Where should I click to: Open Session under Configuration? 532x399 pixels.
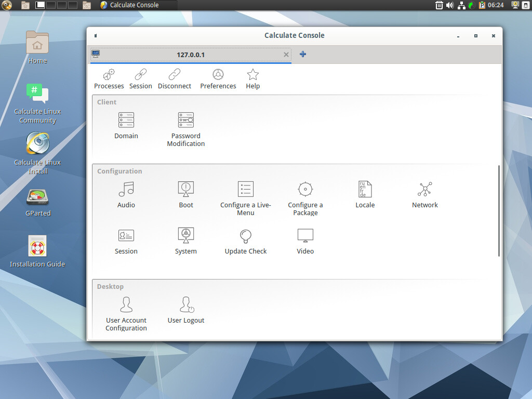(x=126, y=241)
